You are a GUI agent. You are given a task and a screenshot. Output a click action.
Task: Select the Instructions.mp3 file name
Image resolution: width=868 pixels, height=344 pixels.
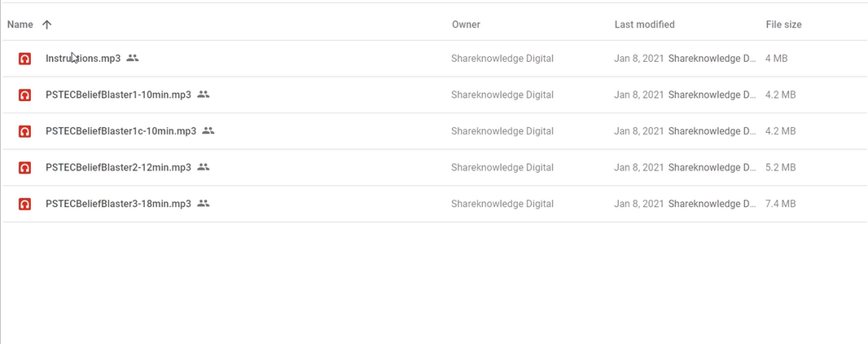pos(83,58)
